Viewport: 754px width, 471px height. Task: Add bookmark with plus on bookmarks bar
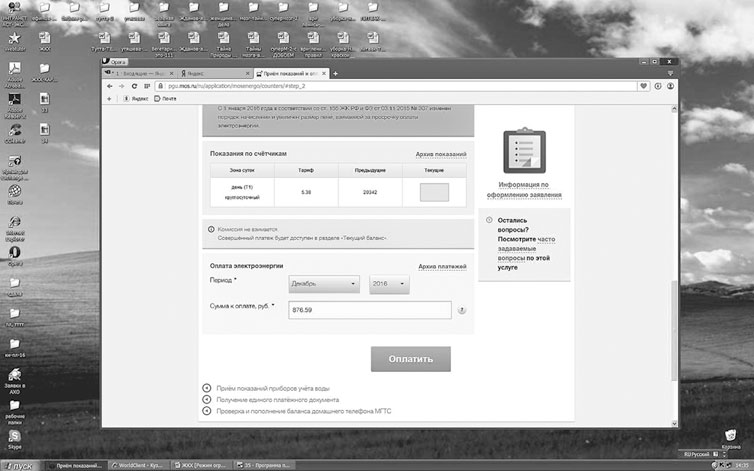[x=109, y=99]
